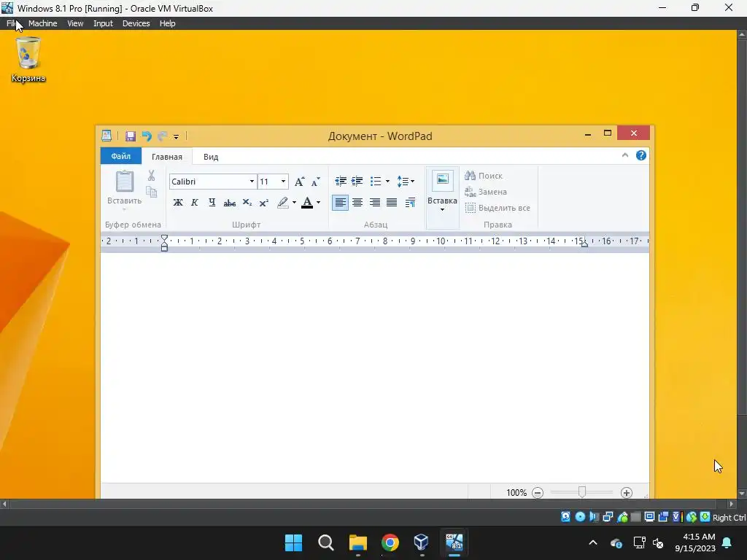Select justify text alignment
Viewport: 747px width, 560px height.
(392, 203)
